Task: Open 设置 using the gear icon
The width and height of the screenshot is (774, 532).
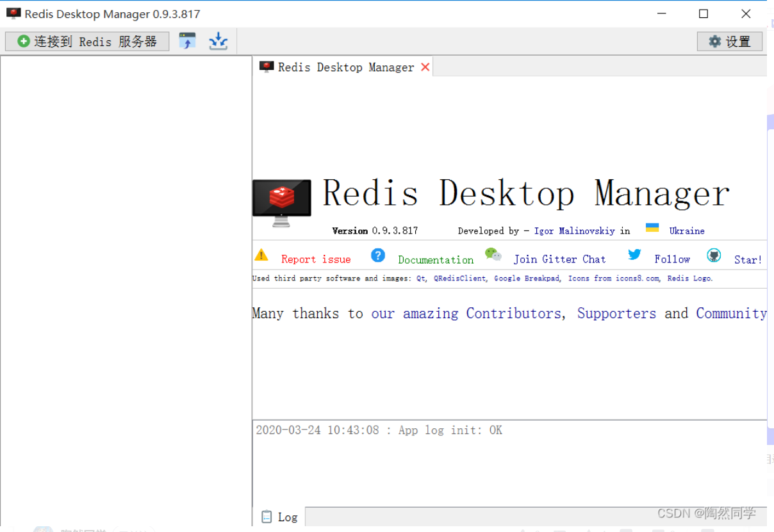Action: (729, 41)
